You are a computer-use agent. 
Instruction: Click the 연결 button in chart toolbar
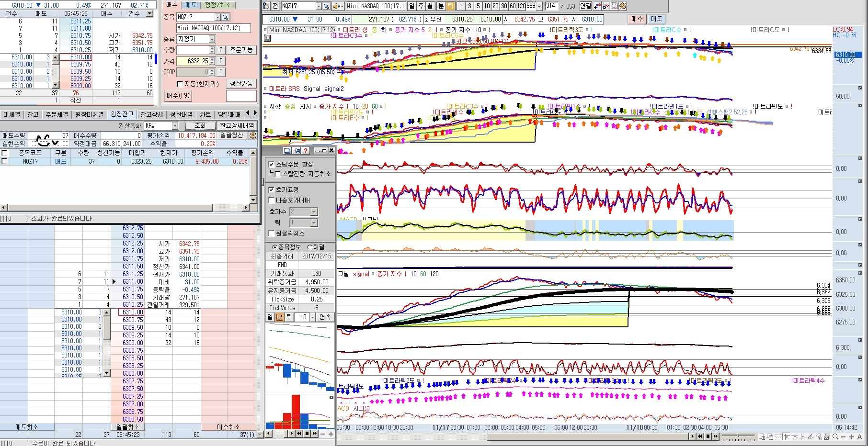(586, 6)
